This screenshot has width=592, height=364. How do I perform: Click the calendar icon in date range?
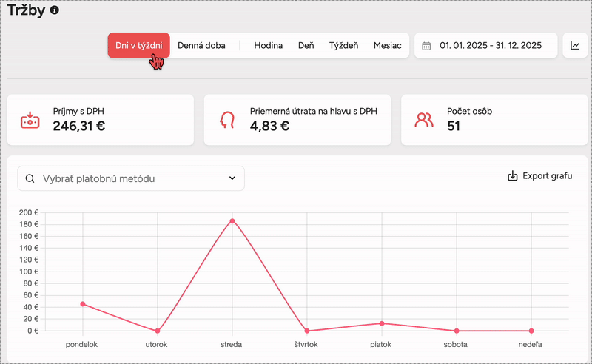pyautogui.click(x=426, y=46)
